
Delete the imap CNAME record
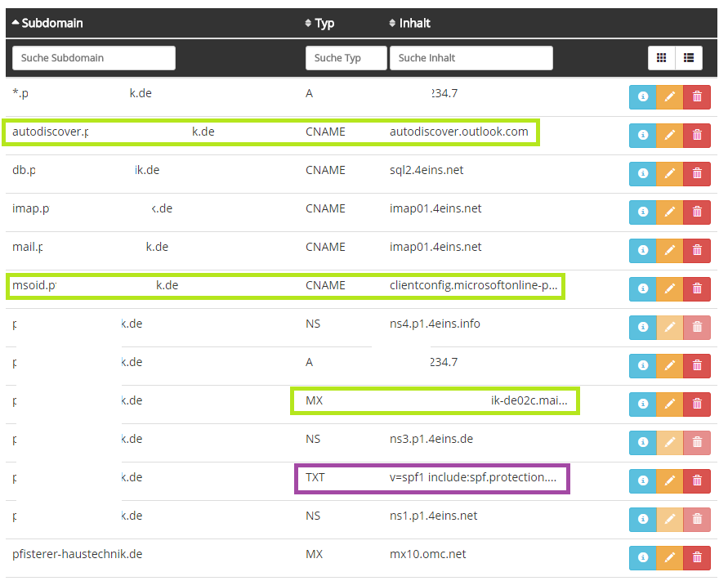point(696,212)
